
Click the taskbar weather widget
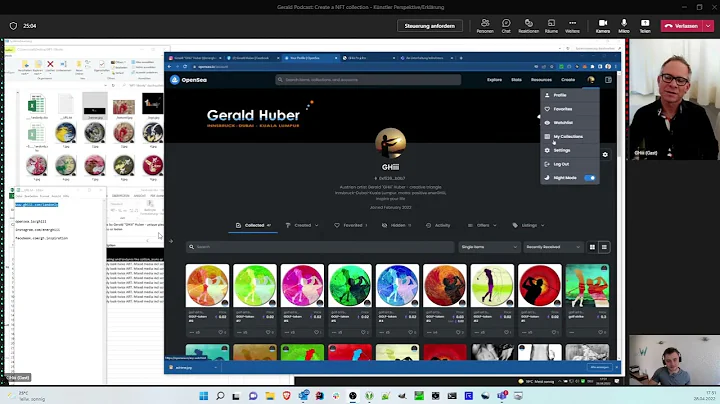[x=28, y=396]
